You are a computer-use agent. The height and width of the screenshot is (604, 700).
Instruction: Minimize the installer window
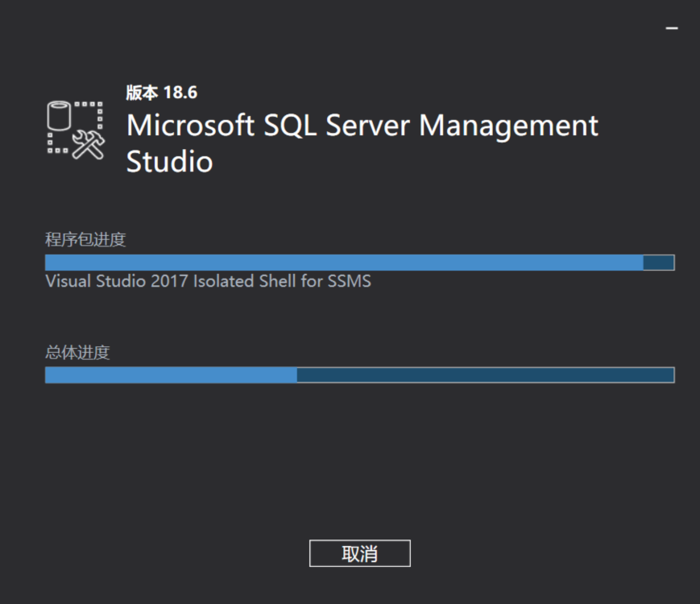(671, 28)
